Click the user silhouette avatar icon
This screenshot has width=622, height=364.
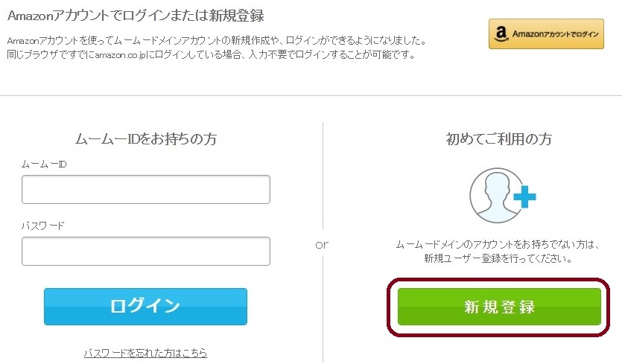click(x=496, y=195)
